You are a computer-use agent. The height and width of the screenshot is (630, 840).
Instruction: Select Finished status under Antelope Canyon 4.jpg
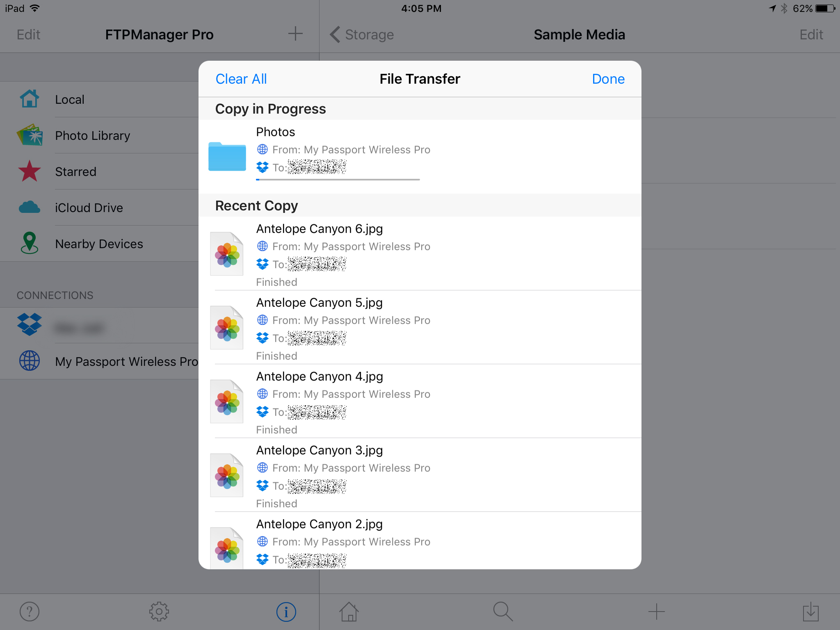click(x=277, y=430)
